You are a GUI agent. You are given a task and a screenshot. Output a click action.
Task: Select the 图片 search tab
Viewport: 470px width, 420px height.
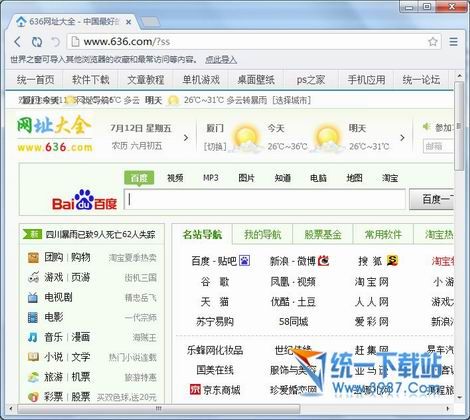[246, 178]
